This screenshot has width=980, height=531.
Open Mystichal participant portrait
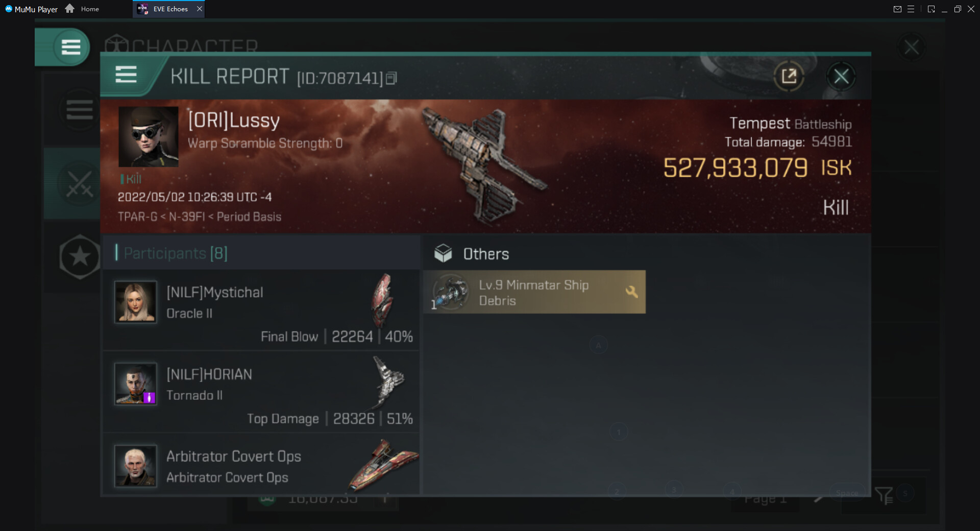pyautogui.click(x=135, y=302)
